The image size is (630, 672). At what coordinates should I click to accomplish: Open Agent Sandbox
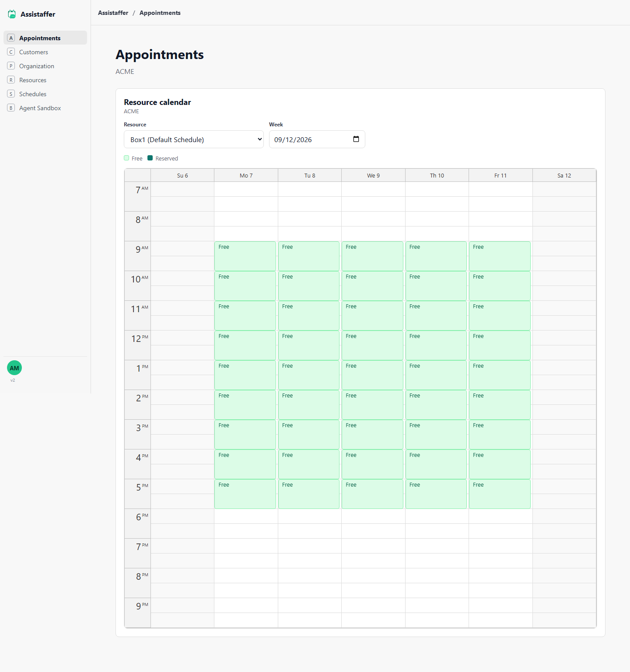pos(45,108)
